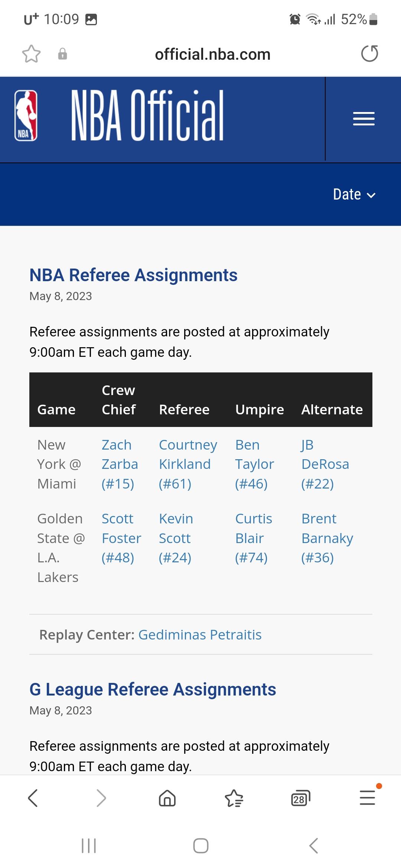The height and width of the screenshot is (868, 401).
Task: Open browser home page icon
Action: point(167,798)
